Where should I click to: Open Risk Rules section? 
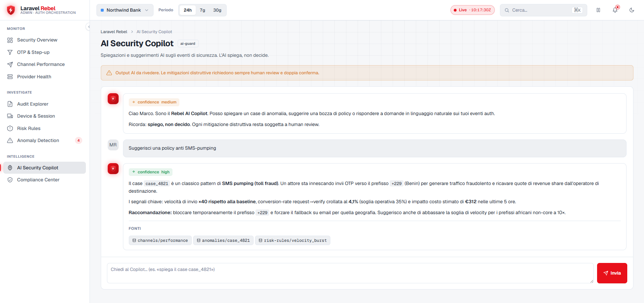(x=44, y=129)
